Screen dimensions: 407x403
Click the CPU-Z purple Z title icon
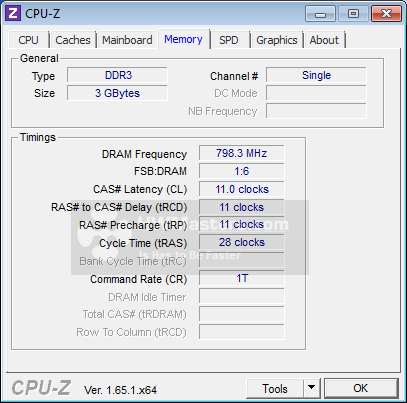pyautogui.click(x=13, y=13)
